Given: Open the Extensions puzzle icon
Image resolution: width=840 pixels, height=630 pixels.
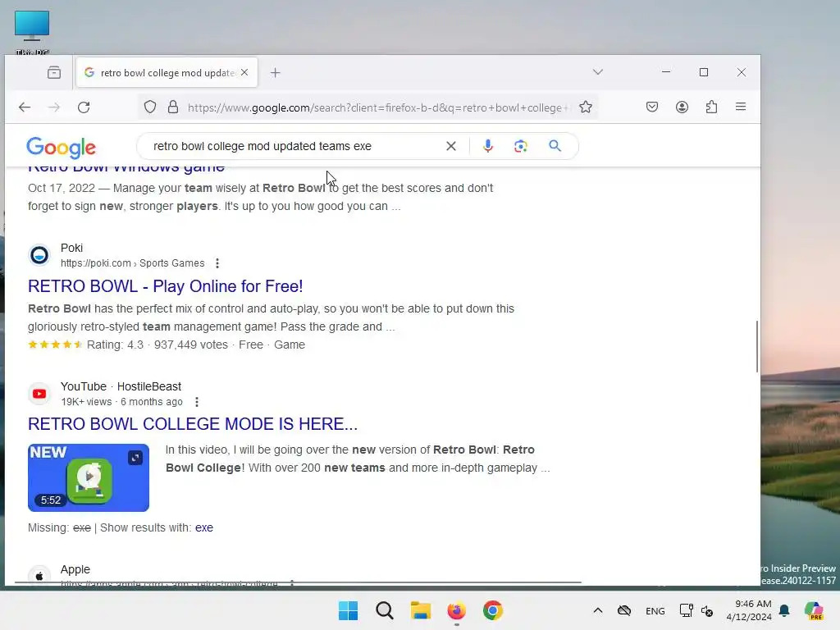Looking at the screenshot, I should [711, 107].
